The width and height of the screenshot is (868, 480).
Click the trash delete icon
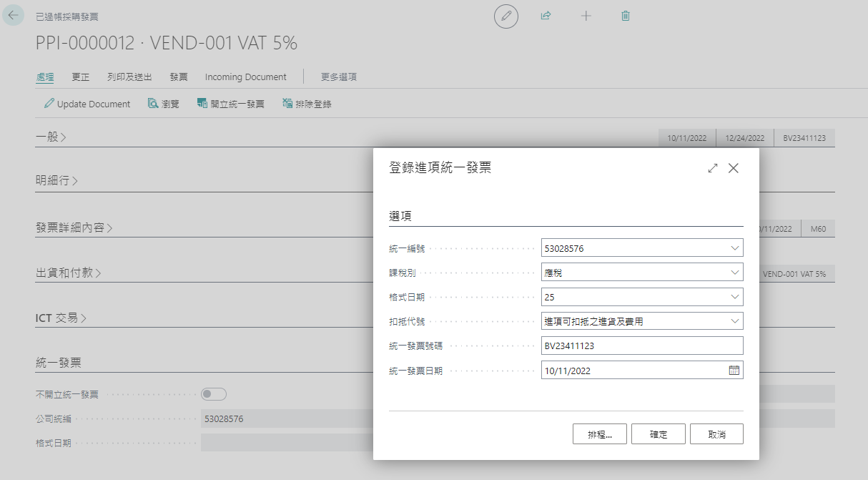[x=626, y=16]
